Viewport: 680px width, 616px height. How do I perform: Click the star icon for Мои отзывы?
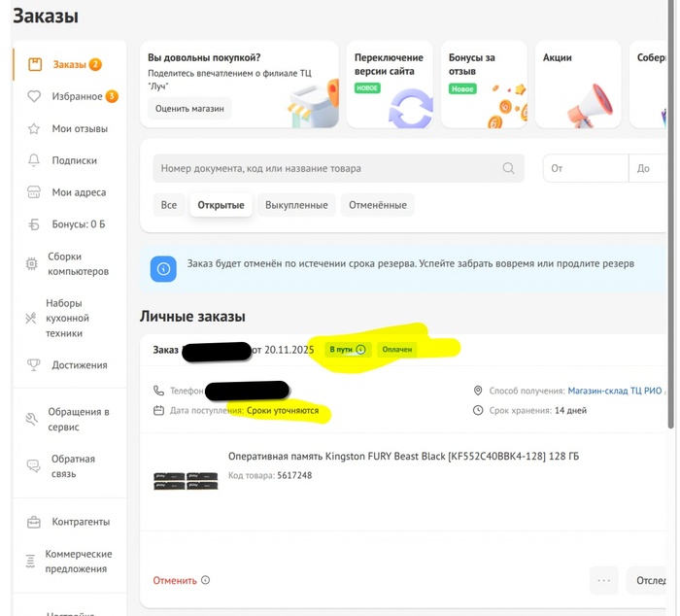click(x=34, y=128)
